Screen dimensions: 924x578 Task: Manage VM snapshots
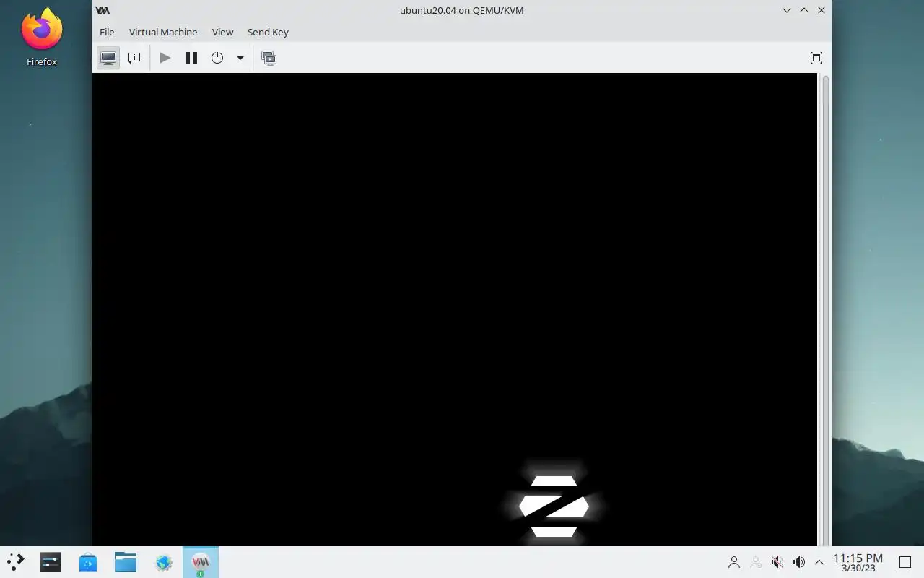pos(269,58)
